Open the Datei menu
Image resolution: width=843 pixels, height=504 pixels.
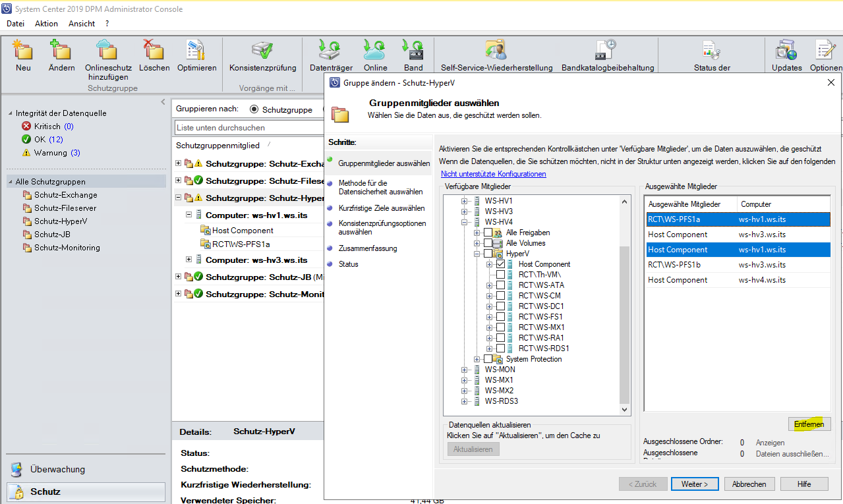click(x=15, y=24)
